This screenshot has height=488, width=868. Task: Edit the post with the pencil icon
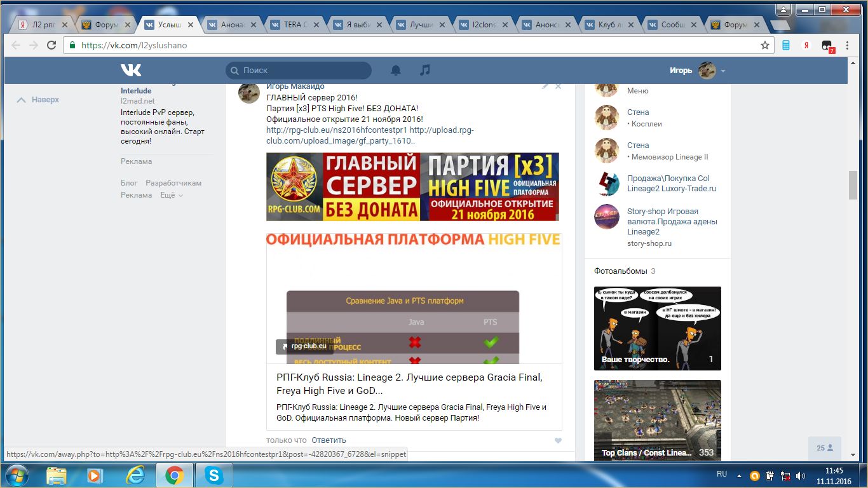click(545, 86)
